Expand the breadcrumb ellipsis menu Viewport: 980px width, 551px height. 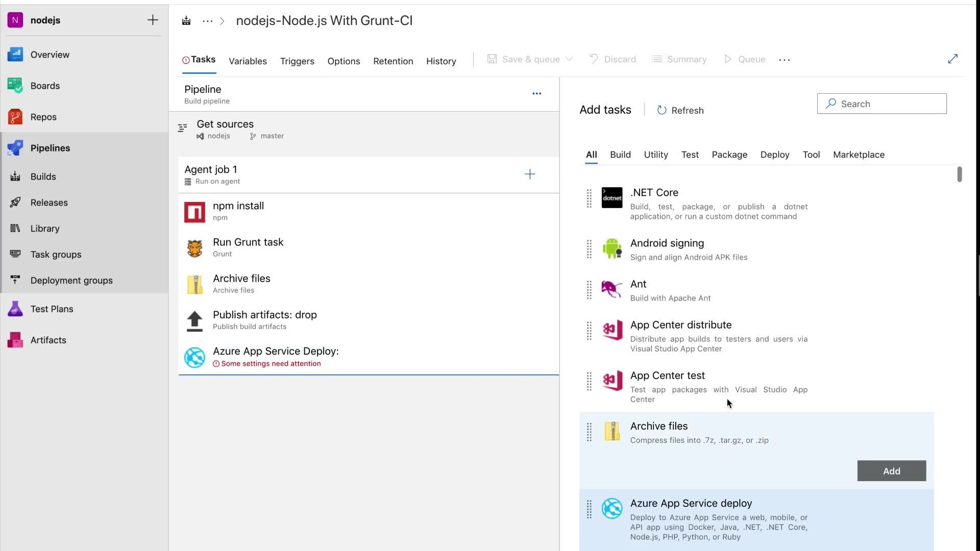tap(207, 21)
